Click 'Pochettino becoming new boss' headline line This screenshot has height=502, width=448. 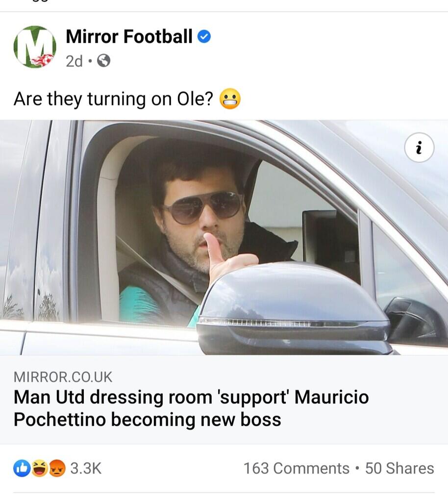coord(147,420)
